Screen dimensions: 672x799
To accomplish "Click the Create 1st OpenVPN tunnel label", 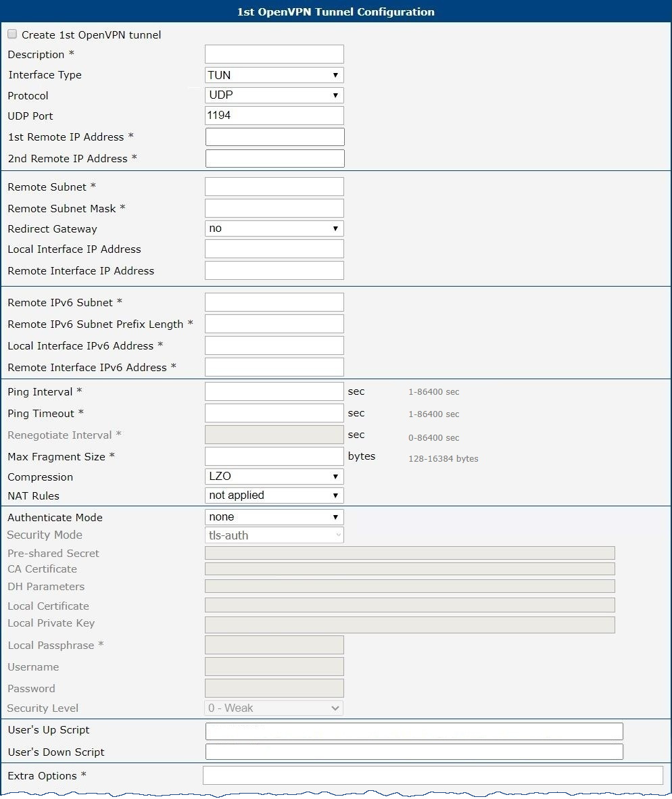I will [91, 34].
